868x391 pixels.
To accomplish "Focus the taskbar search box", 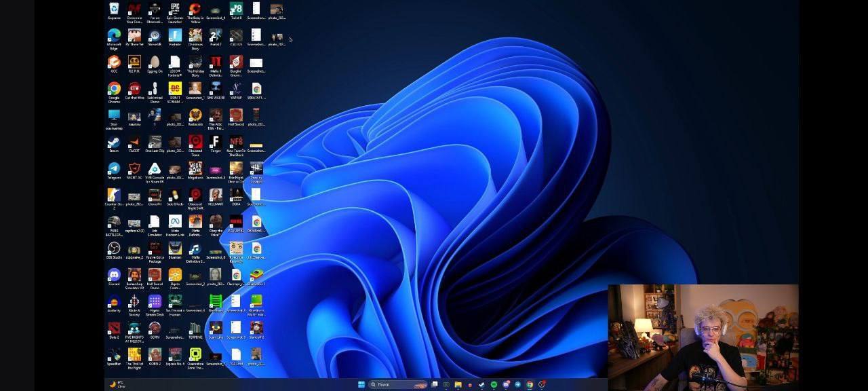I will coord(398,384).
